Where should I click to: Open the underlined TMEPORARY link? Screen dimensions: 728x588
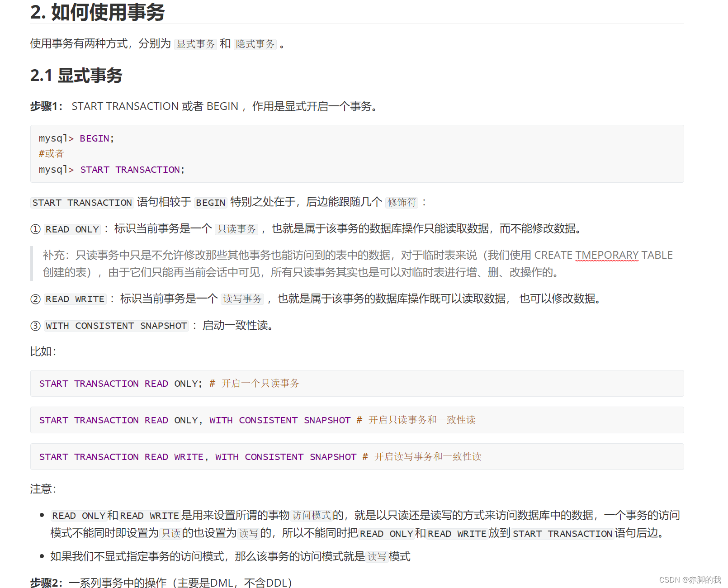[x=606, y=255]
